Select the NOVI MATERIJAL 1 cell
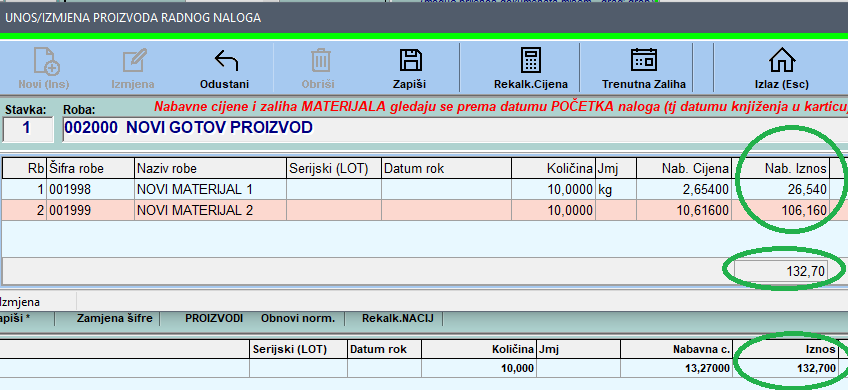The height and width of the screenshot is (390, 848). (210, 189)
